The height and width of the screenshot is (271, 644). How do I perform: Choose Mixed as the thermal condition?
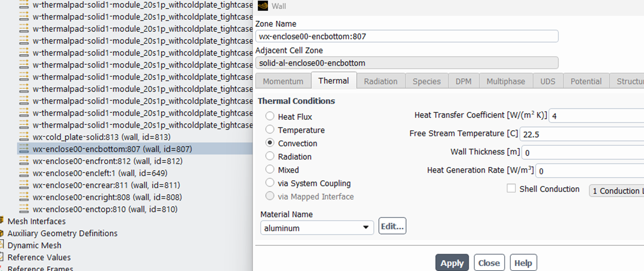(x=270, y=169)
